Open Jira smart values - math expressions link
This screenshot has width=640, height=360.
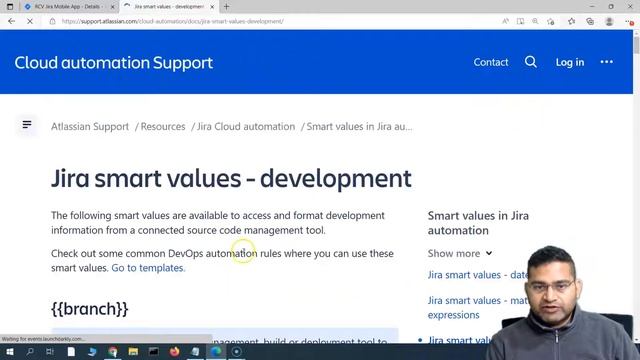click(477, 307)
